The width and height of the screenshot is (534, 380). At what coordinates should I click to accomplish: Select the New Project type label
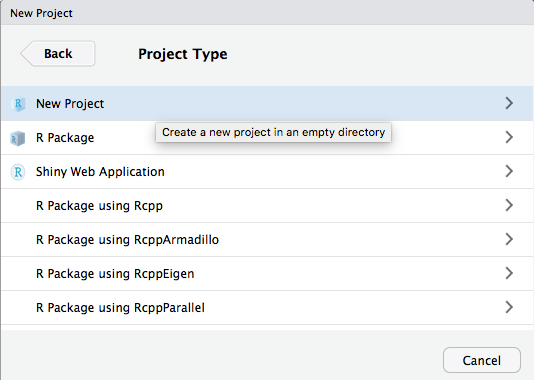[x=70, y=104]
